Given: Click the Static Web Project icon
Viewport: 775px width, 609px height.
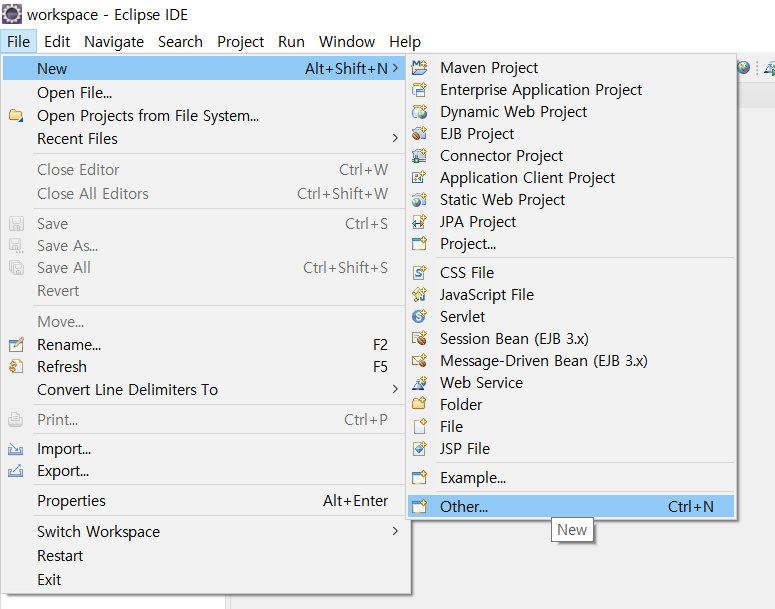Looking at the screenshot, I should point(419,200).
